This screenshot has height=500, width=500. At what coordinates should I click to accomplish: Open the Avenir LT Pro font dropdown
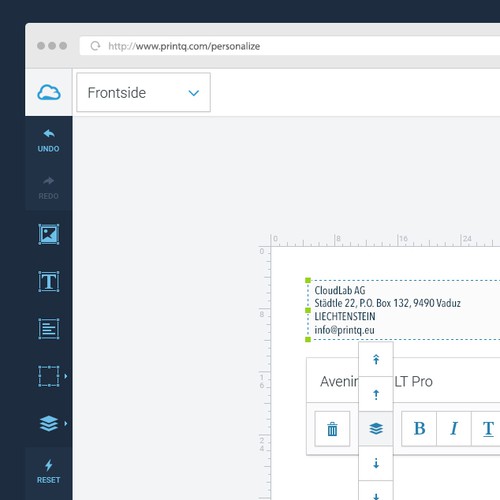pos(403,381)
